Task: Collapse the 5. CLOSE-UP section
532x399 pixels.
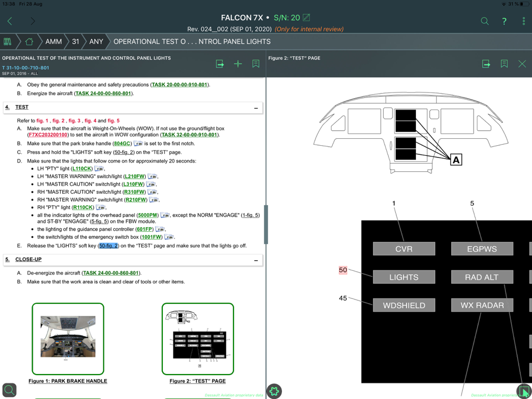Action: pyautogui.click(x=256, y=261)
